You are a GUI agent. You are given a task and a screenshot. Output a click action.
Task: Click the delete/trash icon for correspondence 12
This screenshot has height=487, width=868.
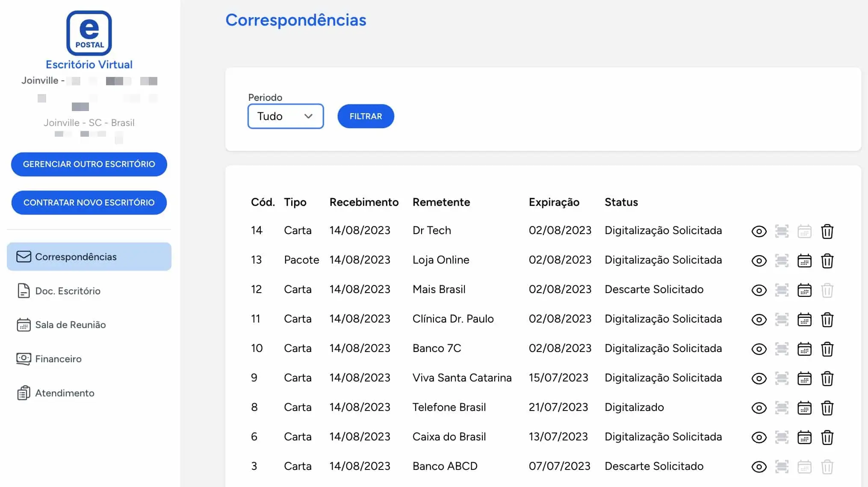click(x=827, y=290)
